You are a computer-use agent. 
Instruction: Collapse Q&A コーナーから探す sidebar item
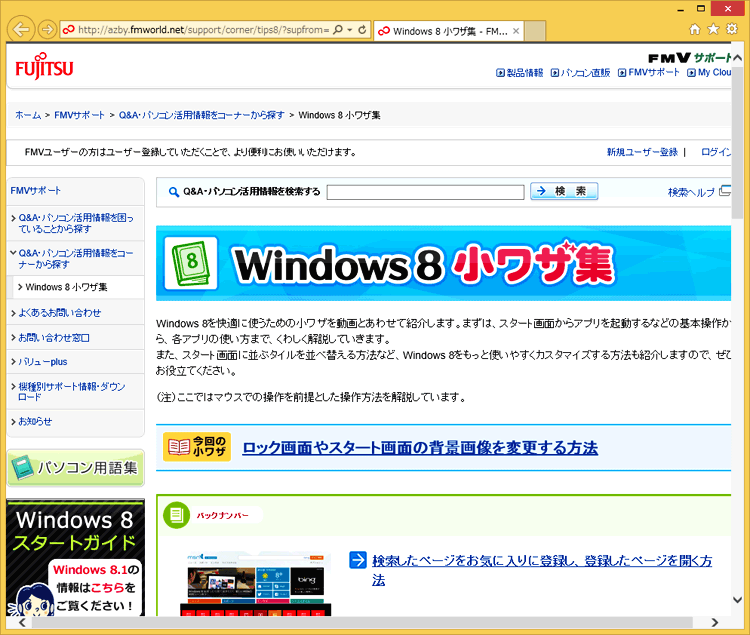[x=76, y=258]
